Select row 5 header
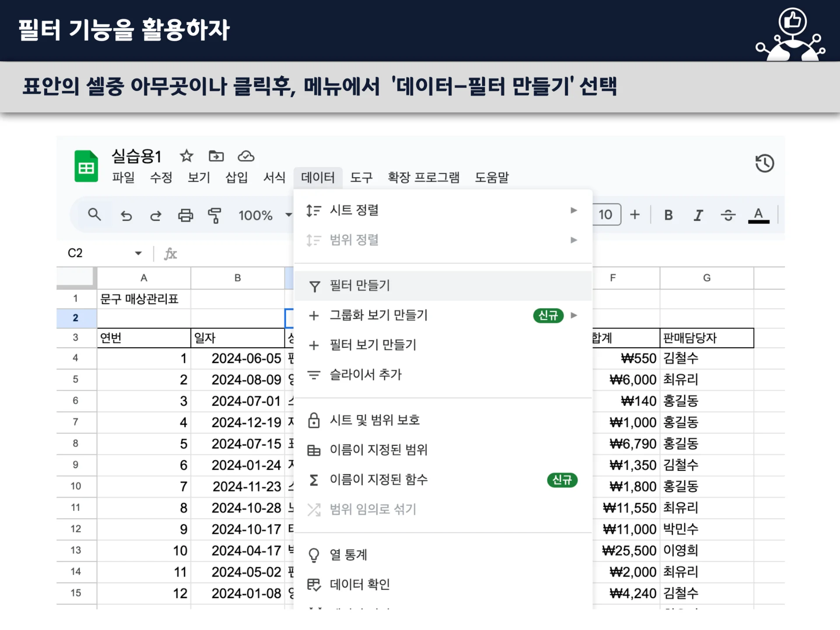This screenshot has width=840, height=630. 76,379
